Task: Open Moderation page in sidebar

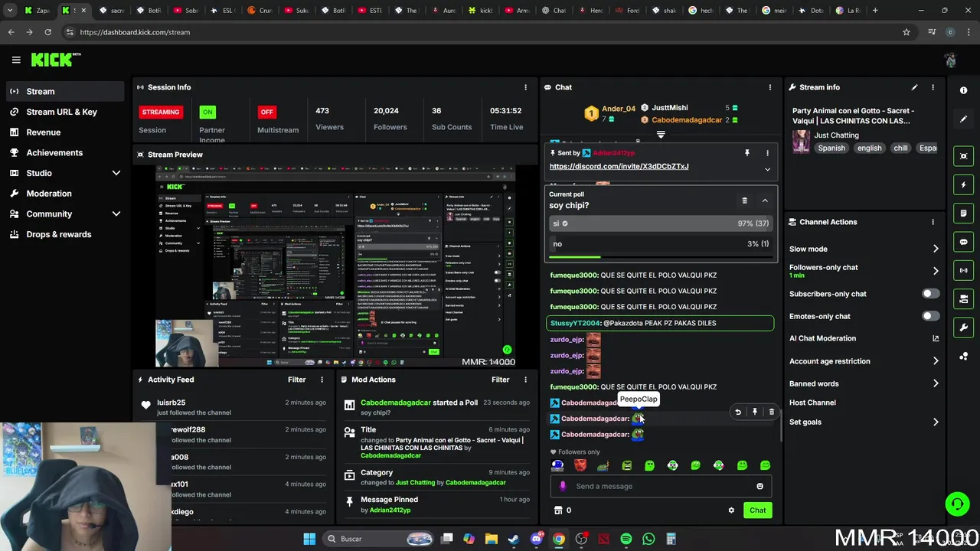Action: [64, 194]
